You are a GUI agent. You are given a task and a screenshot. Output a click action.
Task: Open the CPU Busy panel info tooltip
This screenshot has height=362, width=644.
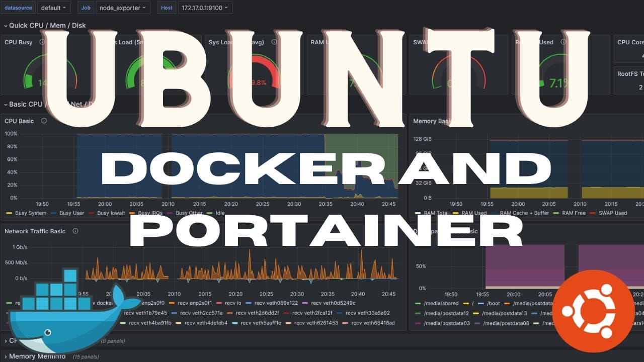click(41, 42)
